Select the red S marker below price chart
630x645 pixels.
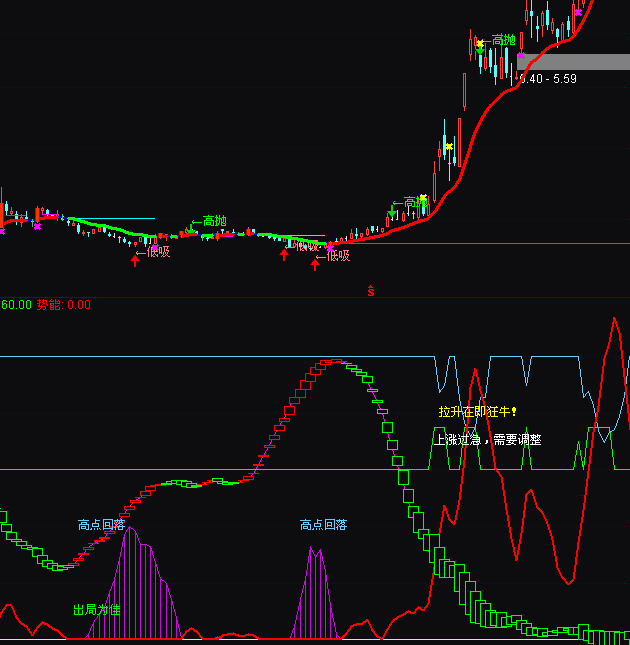[x=371, y=291]
